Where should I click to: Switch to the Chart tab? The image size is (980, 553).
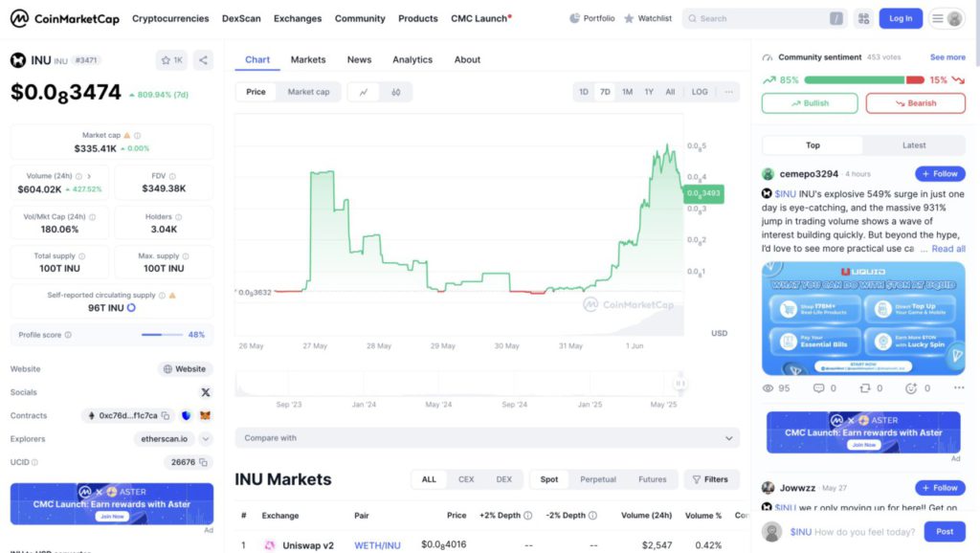coord(257,60)
